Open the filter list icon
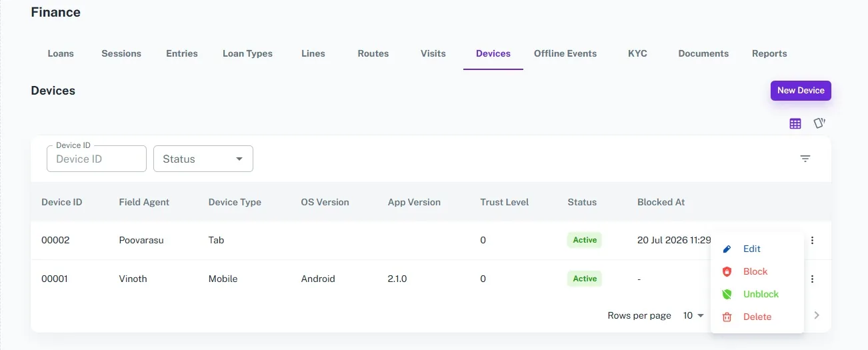 tap(805, 159)
